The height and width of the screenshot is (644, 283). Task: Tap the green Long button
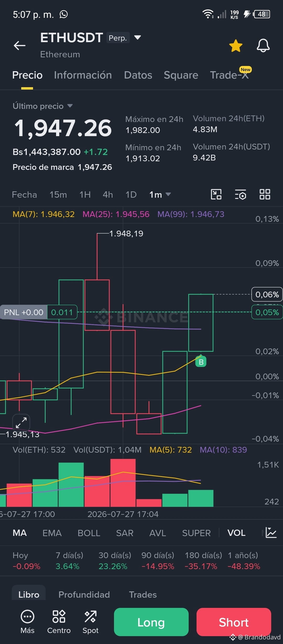point(151,622)
